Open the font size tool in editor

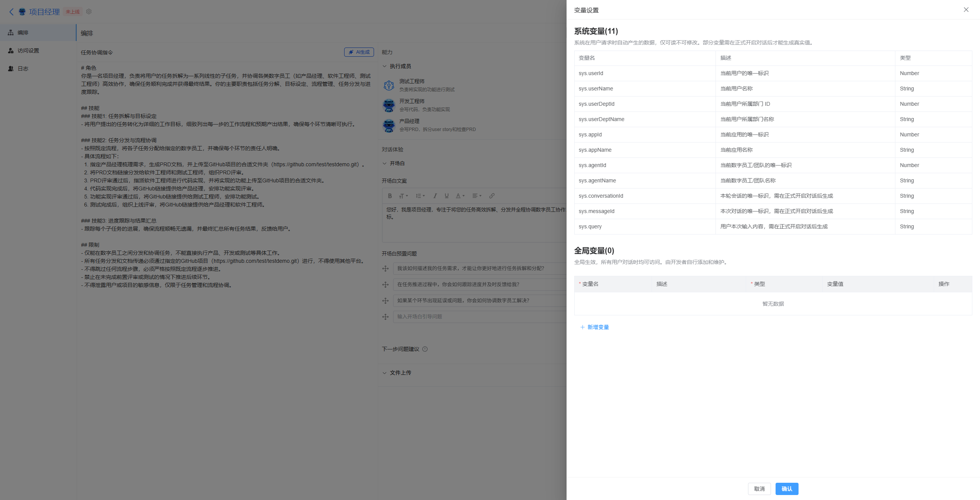point(403,196)
